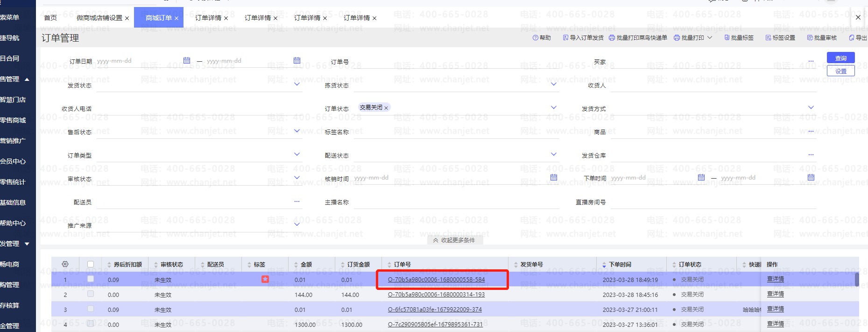Click 查详情 in row 2
Image resolution: width=868 pixels, height=332 pixels.
click(x=776, y=294)
